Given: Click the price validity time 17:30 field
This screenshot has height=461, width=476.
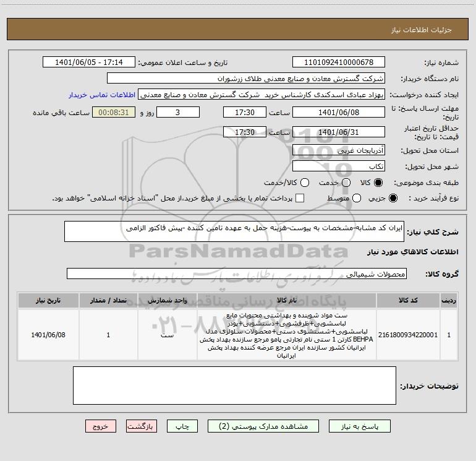Looking at the screenshot, I should (x=245, y=132).
